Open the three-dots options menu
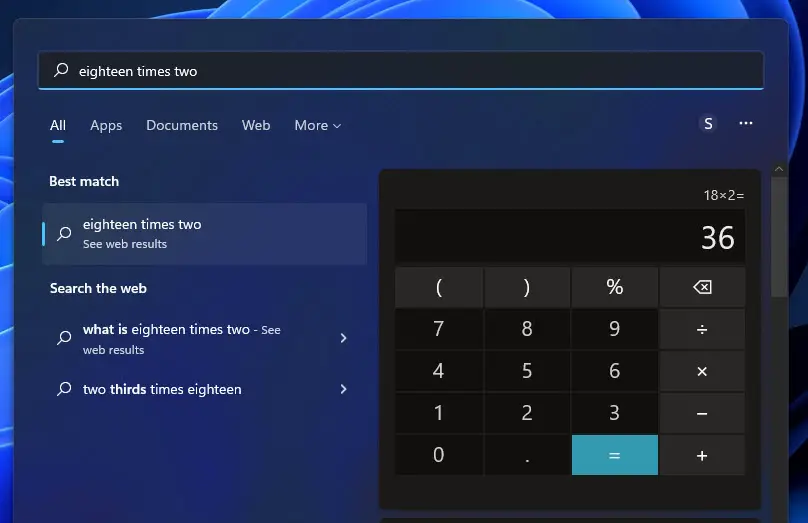This screenshot has height=523, width=808. click(x=746, y=123)
